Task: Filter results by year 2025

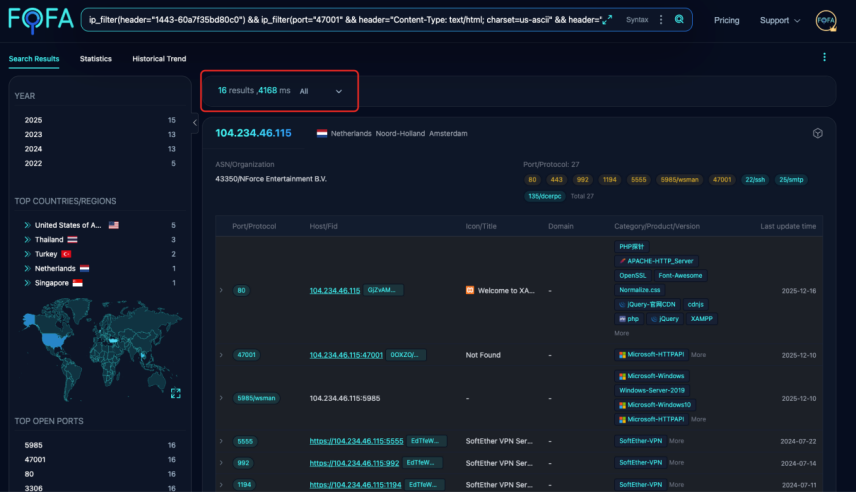Action: pyautogui.click(x=34, y=120)
